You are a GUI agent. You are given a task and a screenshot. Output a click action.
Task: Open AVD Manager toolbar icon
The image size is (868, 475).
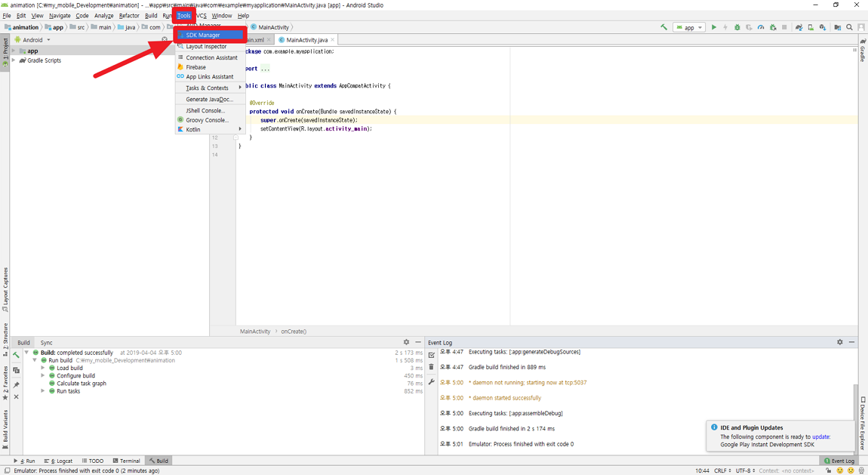[811, 27]
